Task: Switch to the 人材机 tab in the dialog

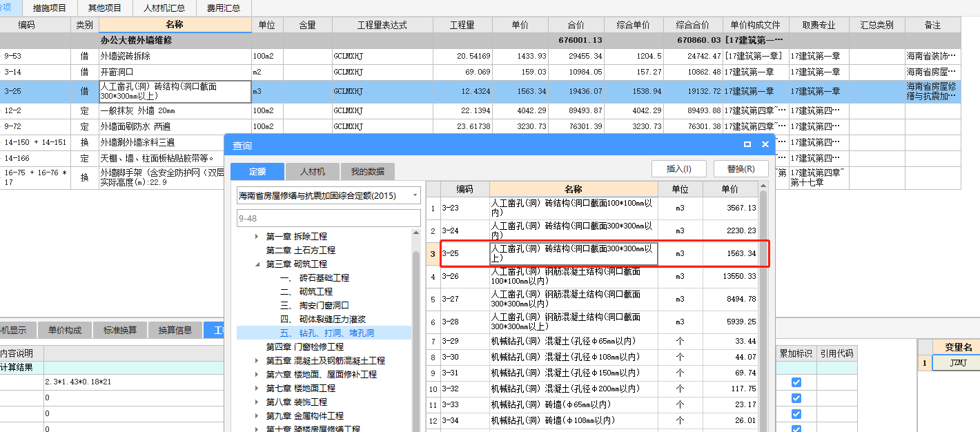Action: tap(313, 171)
